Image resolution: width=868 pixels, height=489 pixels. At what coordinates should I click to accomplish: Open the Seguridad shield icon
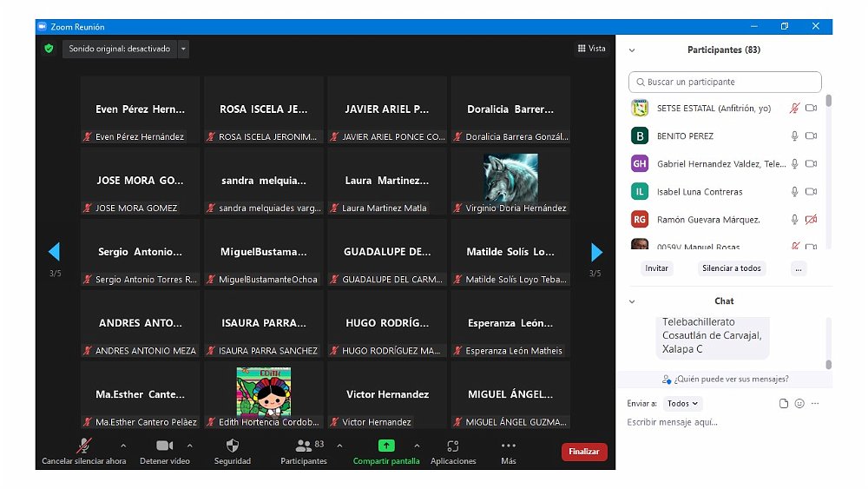tap(232, 446)
